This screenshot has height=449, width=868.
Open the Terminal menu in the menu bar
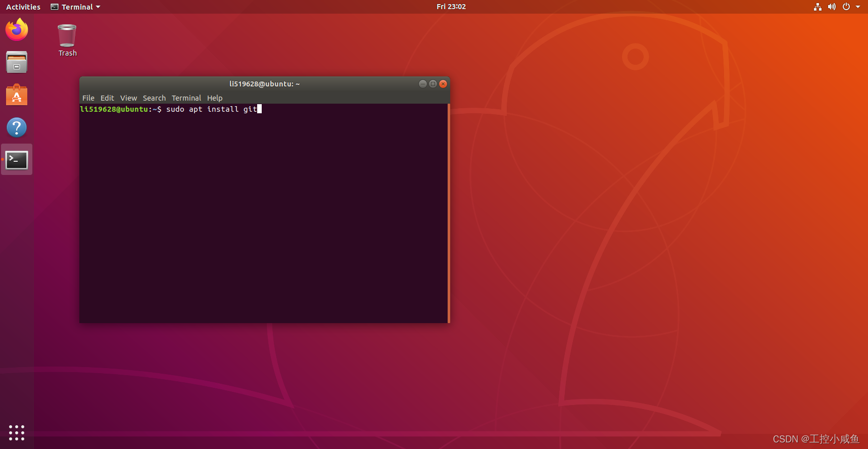(186, 98)
